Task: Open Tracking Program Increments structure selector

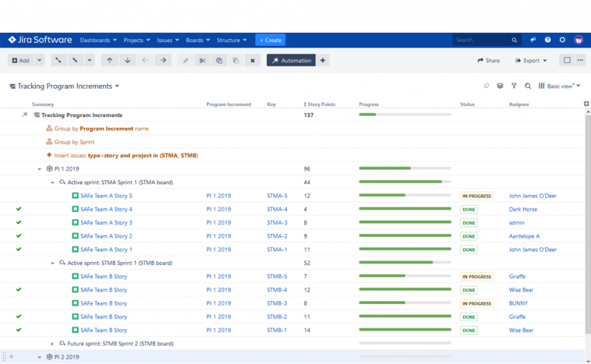Action: click(x=64, y=86)
